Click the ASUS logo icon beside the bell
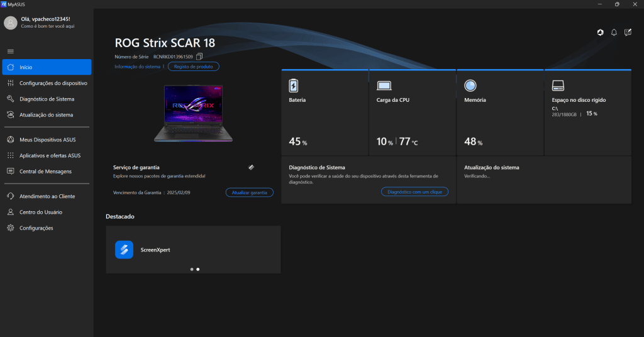The width and height of the screenshot is (644, 337). coord(601,33)
